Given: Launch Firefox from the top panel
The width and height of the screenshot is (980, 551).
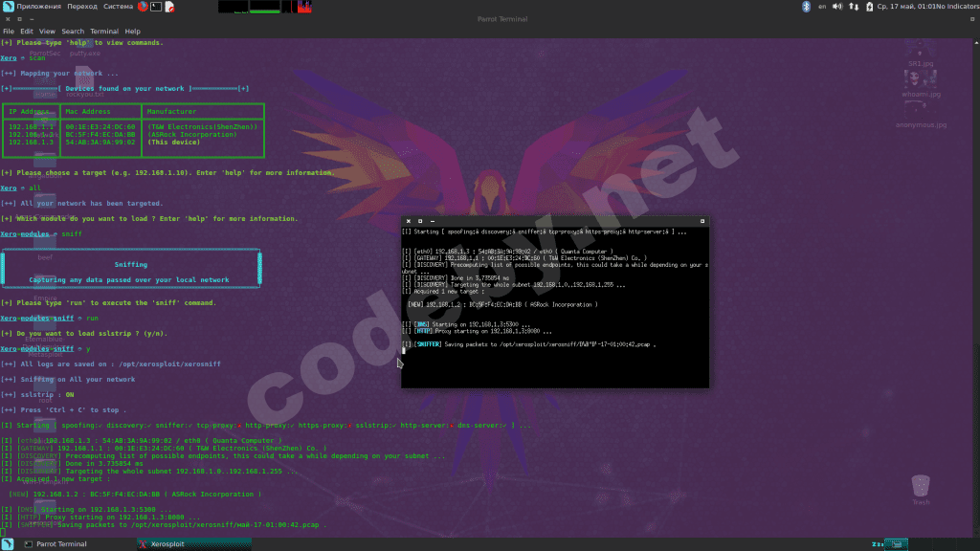Looking at the screenshot, I should pyautogui.click(x=144, y=7).
